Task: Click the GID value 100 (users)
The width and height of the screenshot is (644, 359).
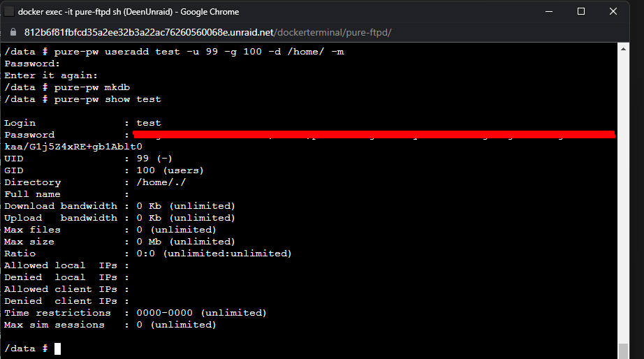Action: 170,170
